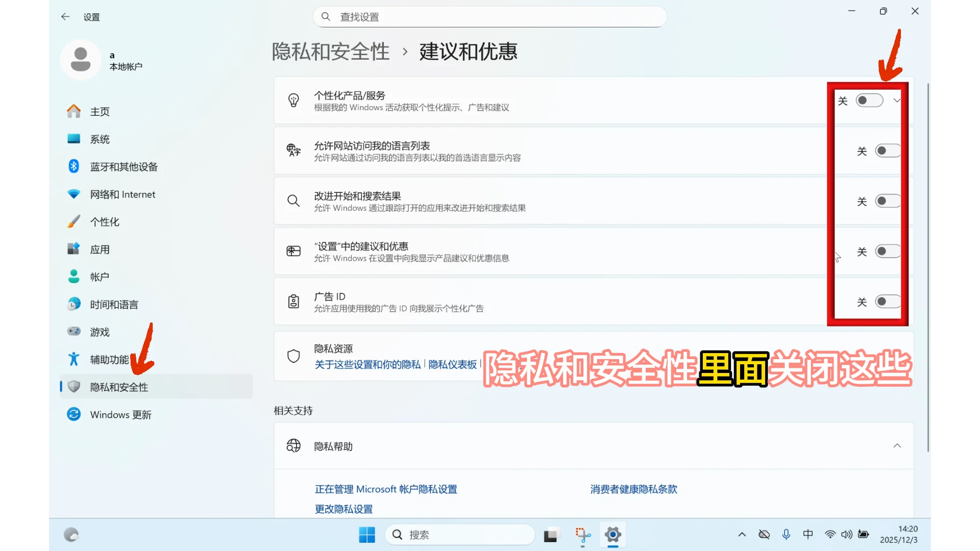Expand the 个性化产品/服务 entry chevron
This screenshot has height=551, width=980.
point(897,100)
